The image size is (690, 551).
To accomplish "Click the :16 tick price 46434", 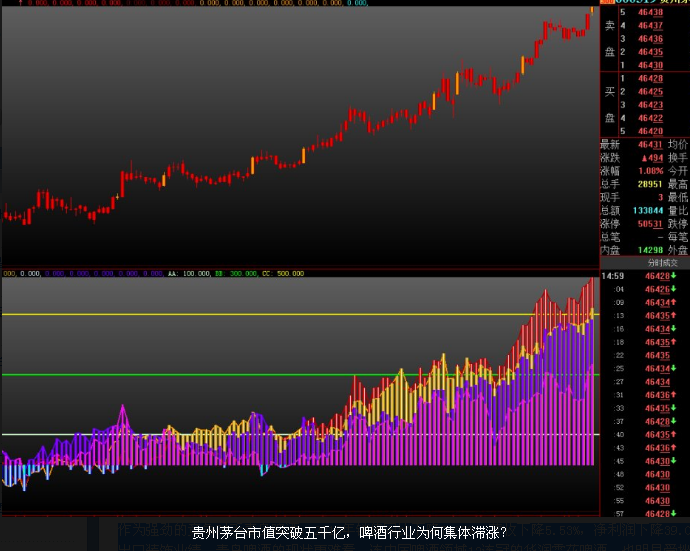I will coord(657,329).
